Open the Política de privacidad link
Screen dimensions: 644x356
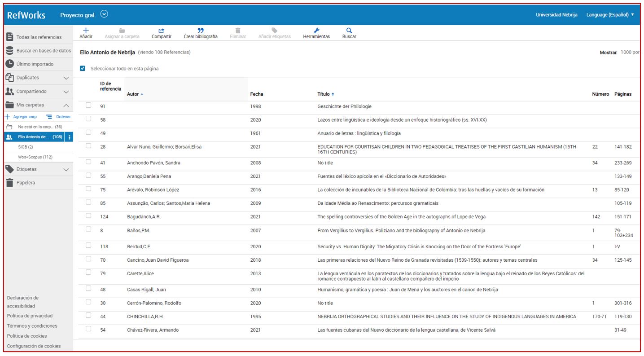tap(30, 316)
